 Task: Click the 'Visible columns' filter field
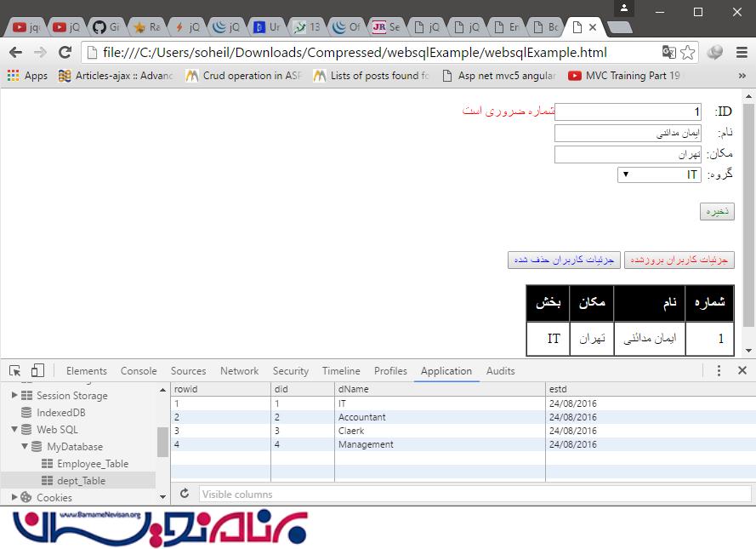point(475,494)
